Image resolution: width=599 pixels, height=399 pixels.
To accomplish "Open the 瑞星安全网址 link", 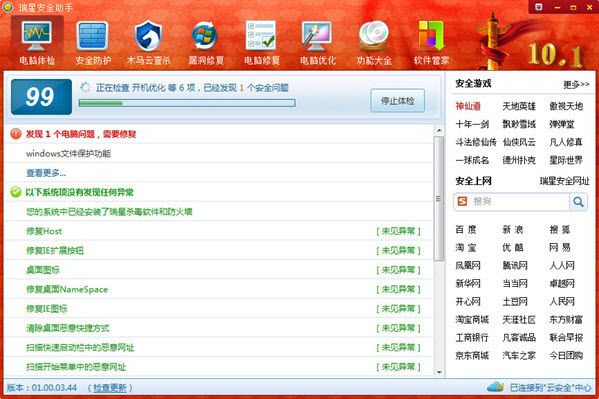I will click(565, 181).
